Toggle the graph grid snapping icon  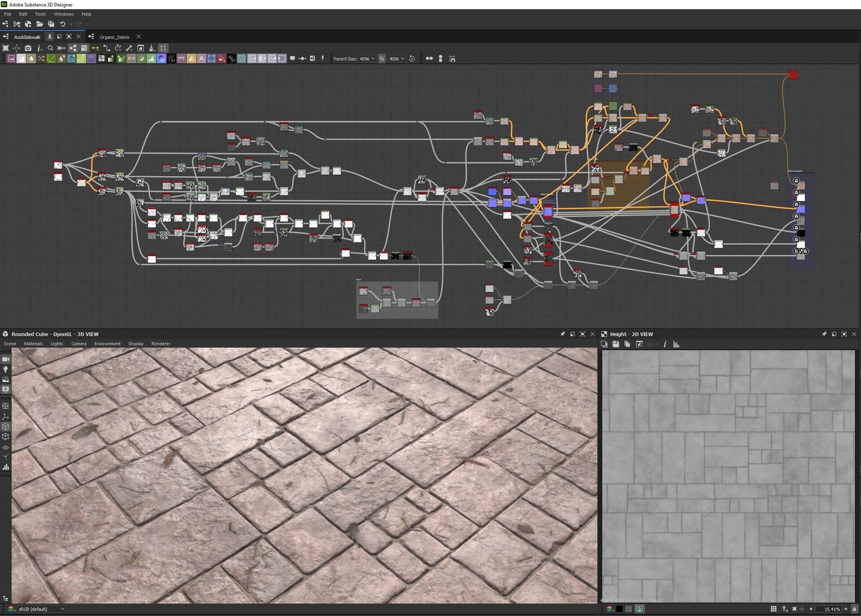point(163,48)
